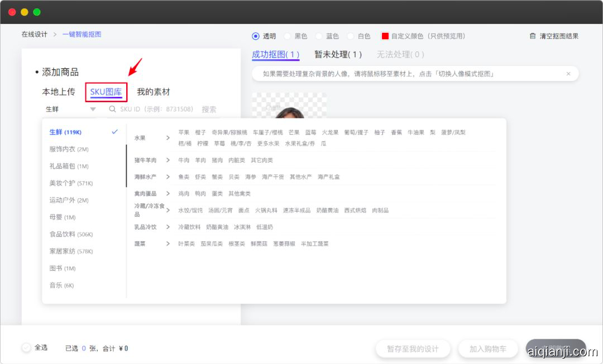The height and width of the screenshot is (364, 603).
Task: Close the portrait mode hint banner
Action: (568, 74)
